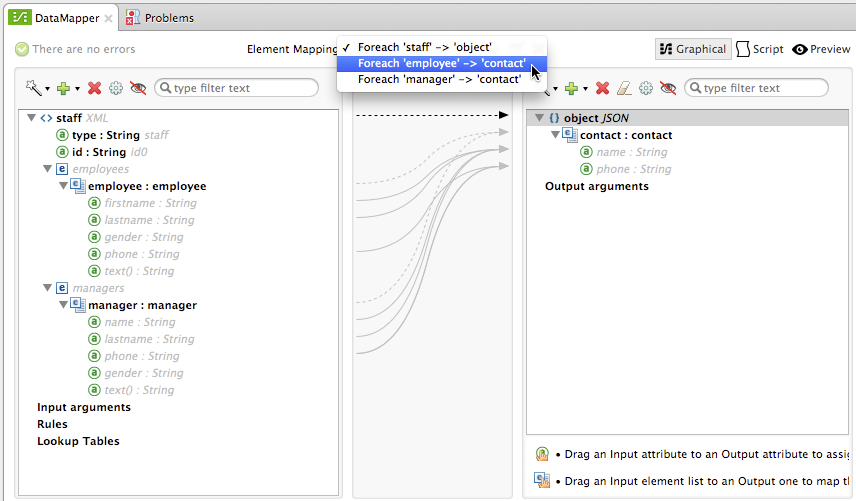Open the Preview view
Image resolution: width=856 pixels, height=501 pixels.
click(x=821, y=49)
